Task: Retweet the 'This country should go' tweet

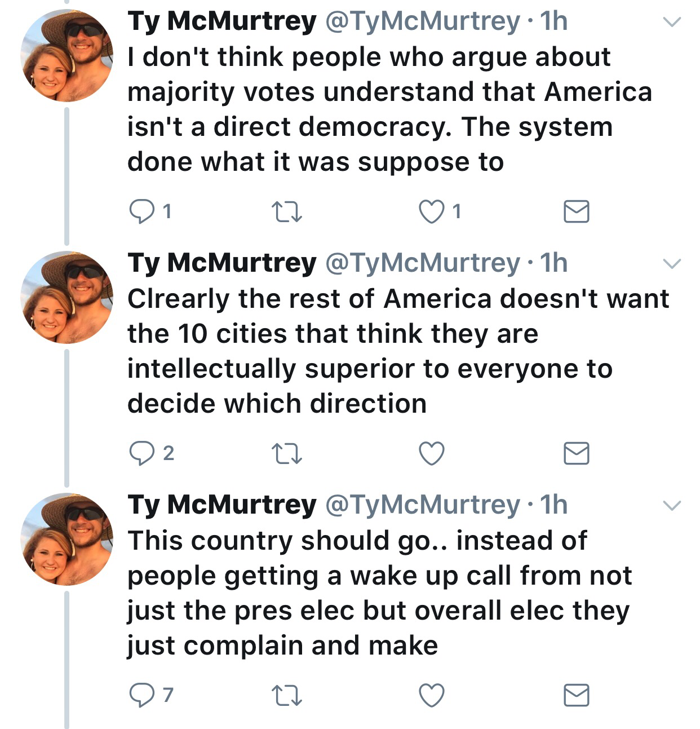Action: pyautogui.click(x=287, y=695)
